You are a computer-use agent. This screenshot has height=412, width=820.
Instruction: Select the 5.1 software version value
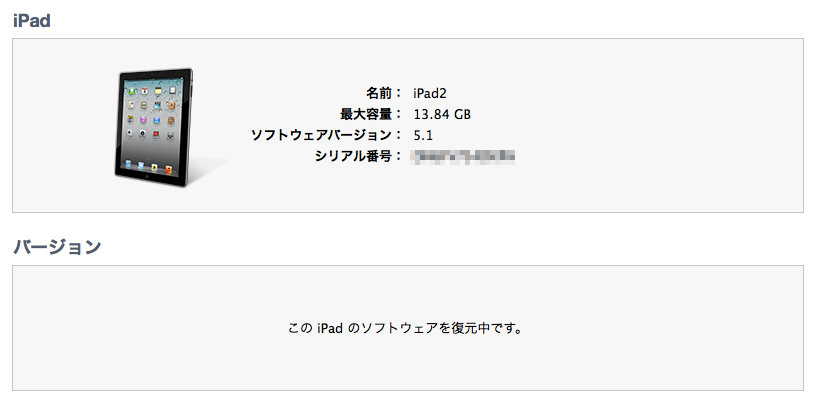point(423,135)
